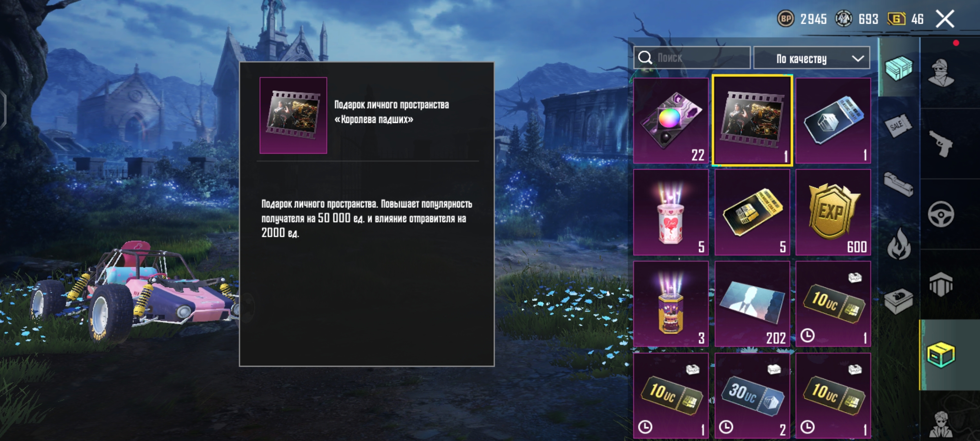Select the classic crate coupon ticket
980x441 pixels.
coord(833,120)
